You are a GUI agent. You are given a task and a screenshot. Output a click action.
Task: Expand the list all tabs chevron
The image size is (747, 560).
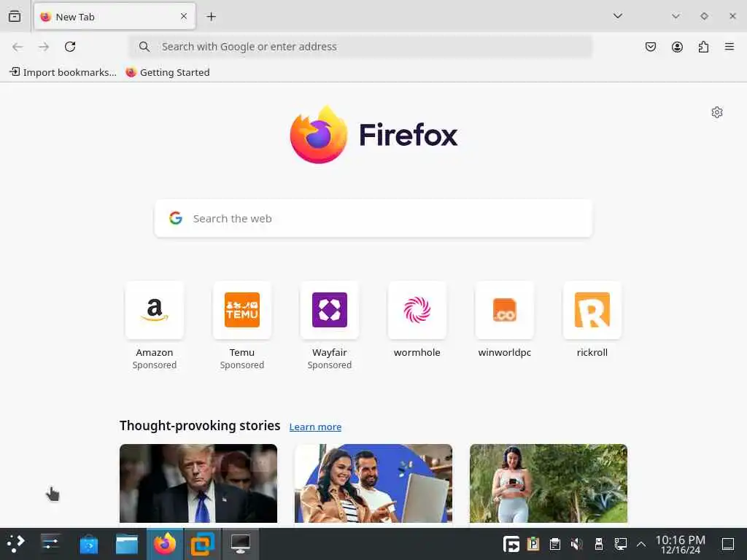point(617,16)
